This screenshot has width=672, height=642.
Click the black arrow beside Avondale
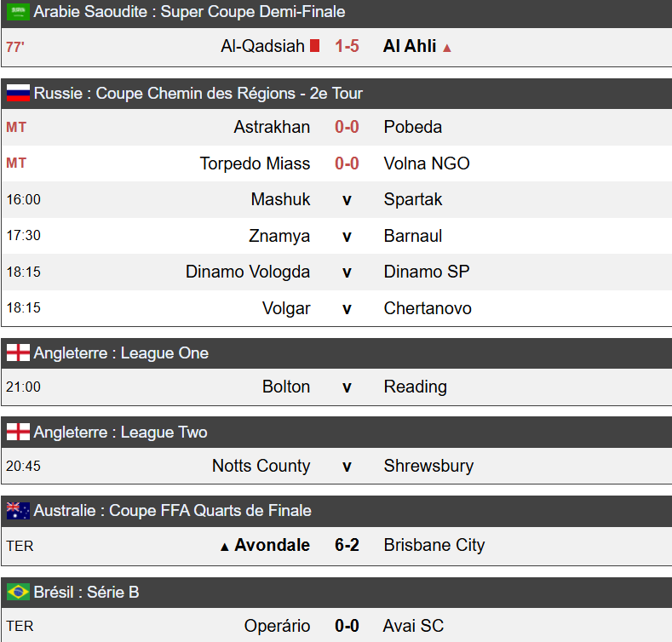click(x=225, y=547)
